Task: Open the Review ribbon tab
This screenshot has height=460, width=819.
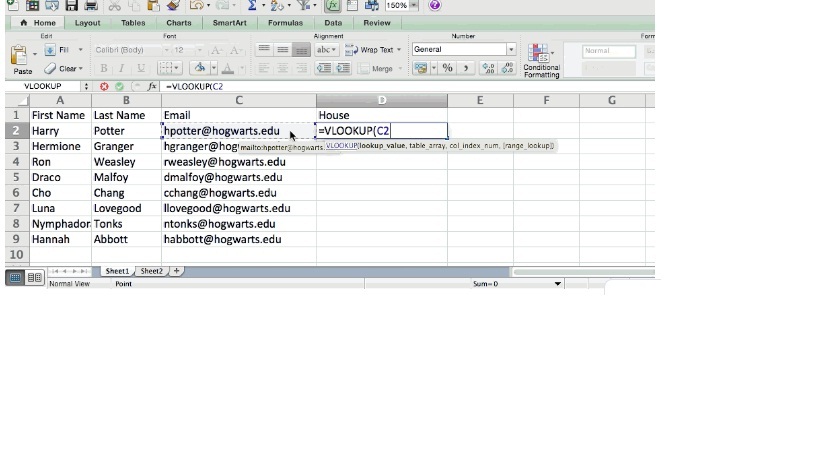Action: click(x=377, y=23)
